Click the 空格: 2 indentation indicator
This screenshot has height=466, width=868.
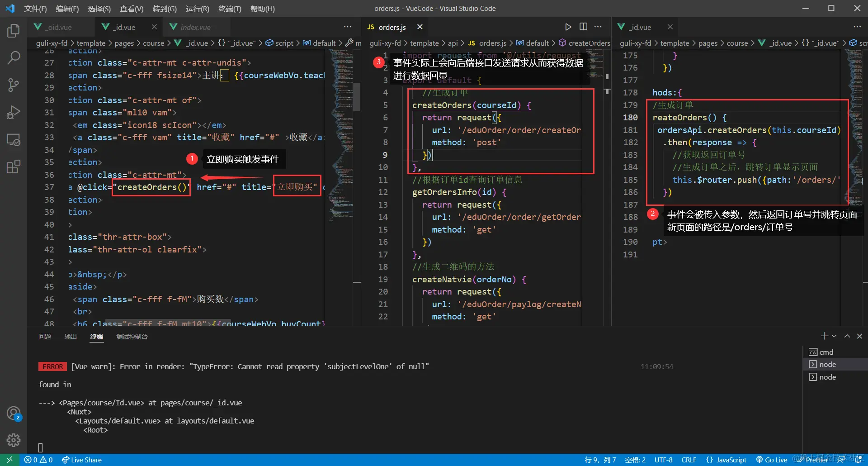click(635, 460)
